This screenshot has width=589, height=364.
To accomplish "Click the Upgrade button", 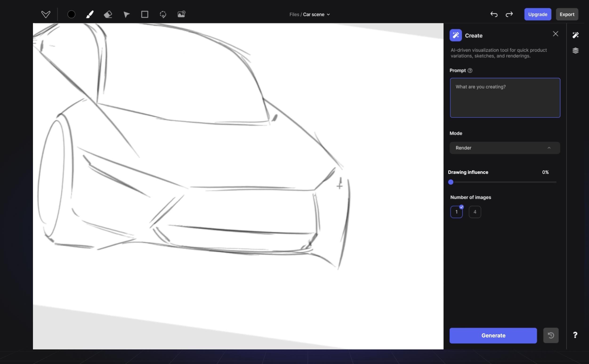I will click(538, 14).
